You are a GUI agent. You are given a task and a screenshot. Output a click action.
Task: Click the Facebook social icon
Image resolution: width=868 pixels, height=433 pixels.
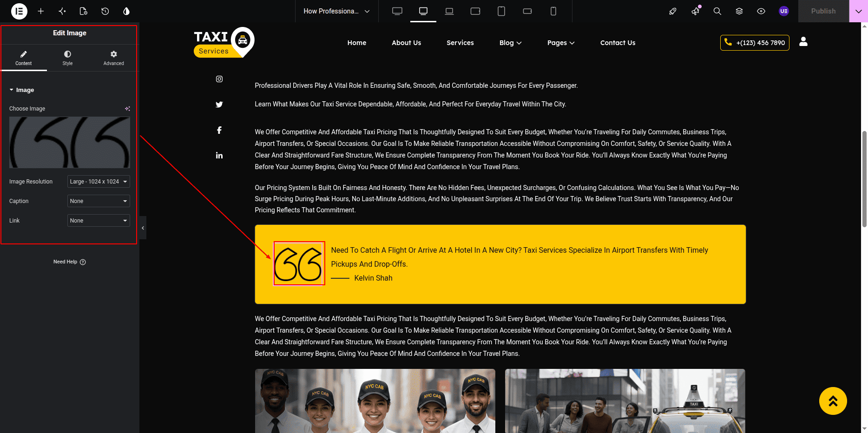(x=219, y=130)
